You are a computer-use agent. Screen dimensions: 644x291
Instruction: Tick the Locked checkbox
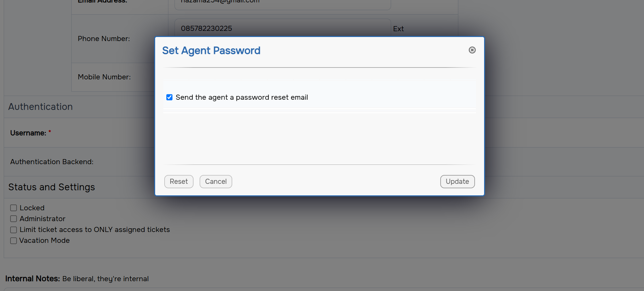[14, 208]
